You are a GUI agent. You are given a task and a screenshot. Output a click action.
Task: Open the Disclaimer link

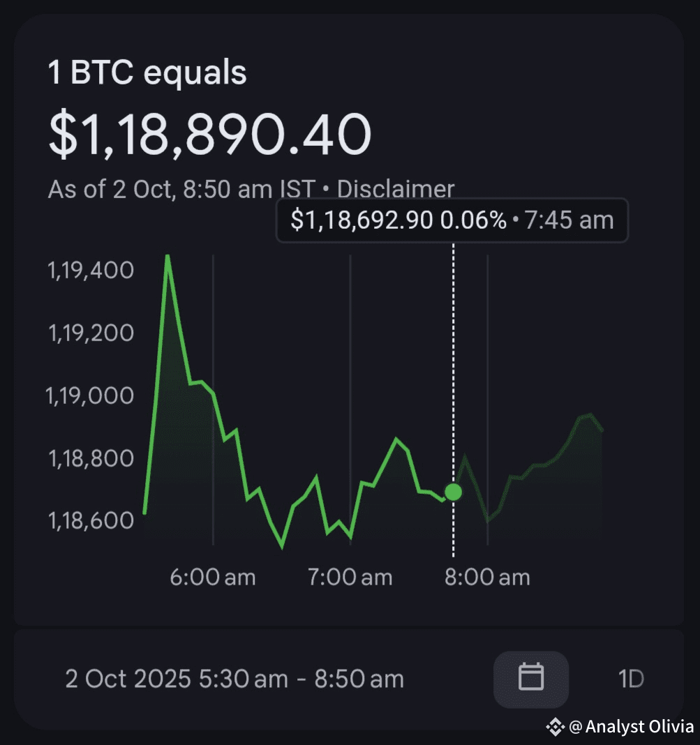tap(396, 189)
